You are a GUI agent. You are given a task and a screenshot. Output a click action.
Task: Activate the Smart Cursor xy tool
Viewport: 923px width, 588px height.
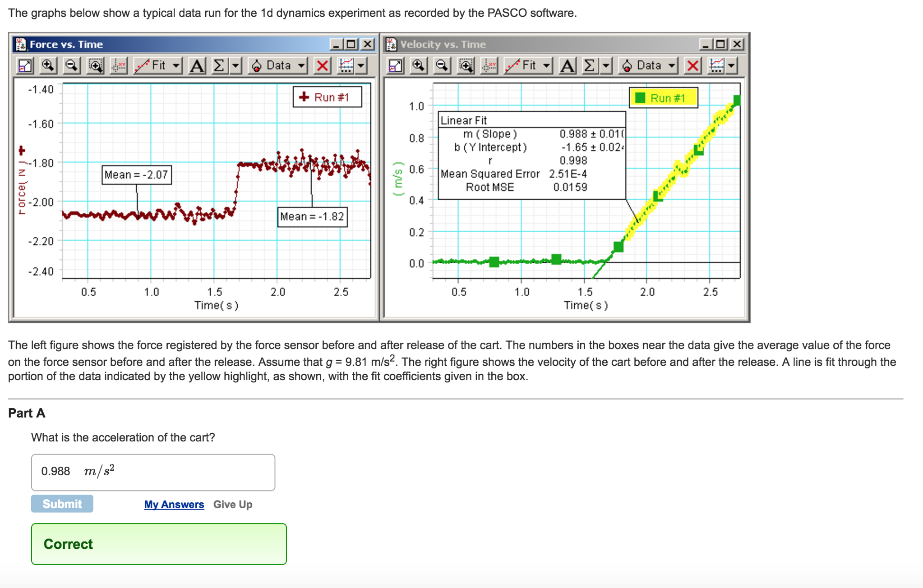(x=118, y=65)
